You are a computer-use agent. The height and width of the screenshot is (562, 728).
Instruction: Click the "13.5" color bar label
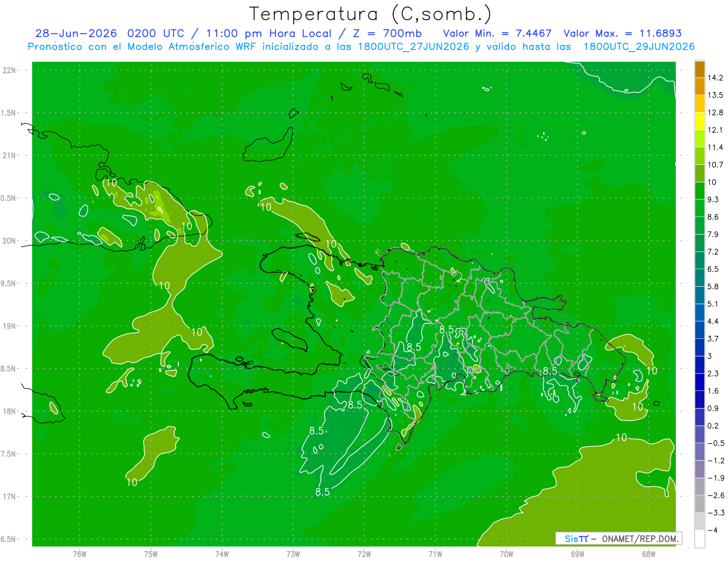716,95
